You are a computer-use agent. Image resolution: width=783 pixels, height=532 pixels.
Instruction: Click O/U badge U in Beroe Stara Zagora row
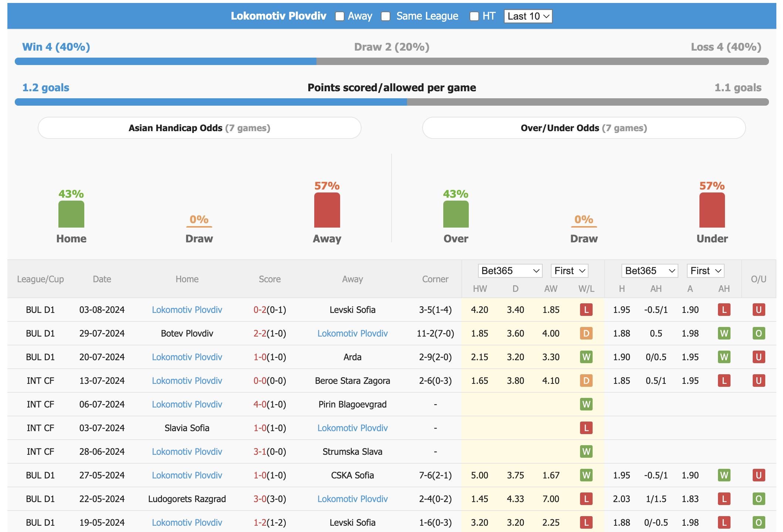tap(759, 381)
